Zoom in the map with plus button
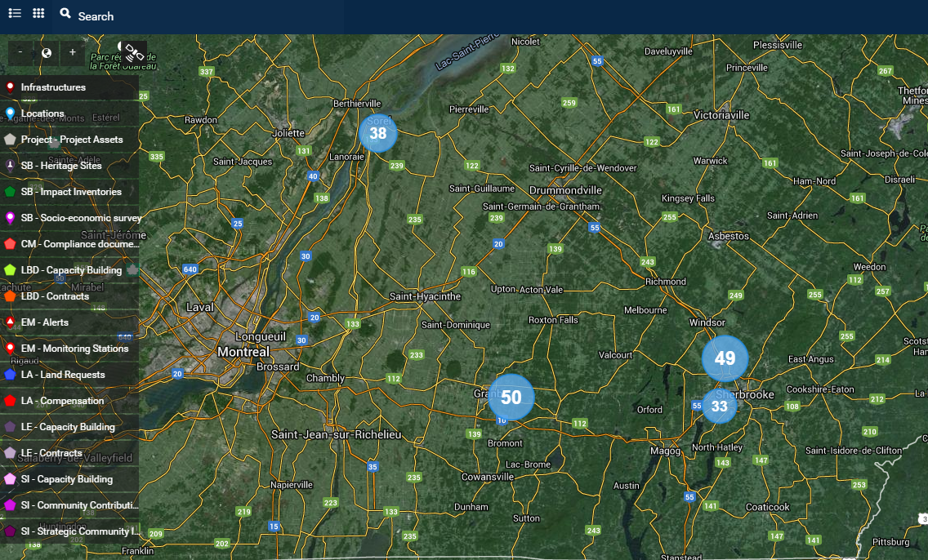 (72, 52)
